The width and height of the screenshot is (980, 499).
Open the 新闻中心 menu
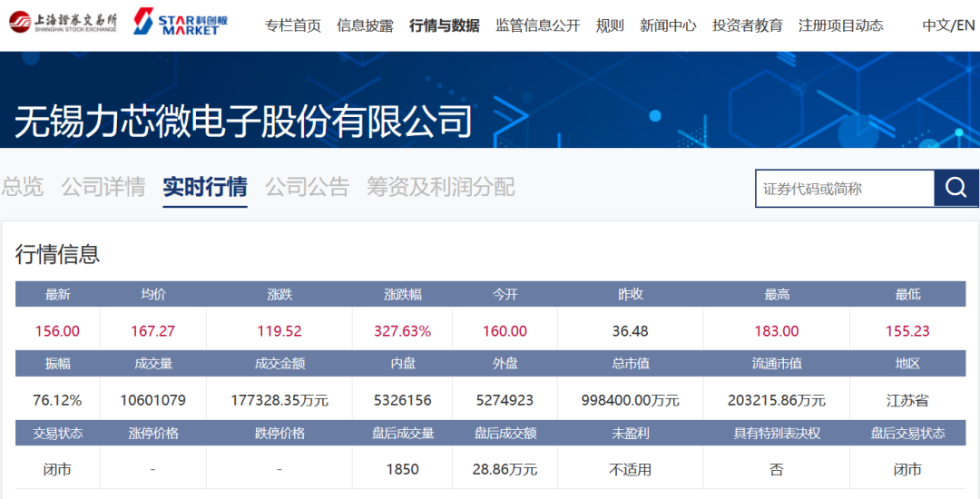(668, 25)
